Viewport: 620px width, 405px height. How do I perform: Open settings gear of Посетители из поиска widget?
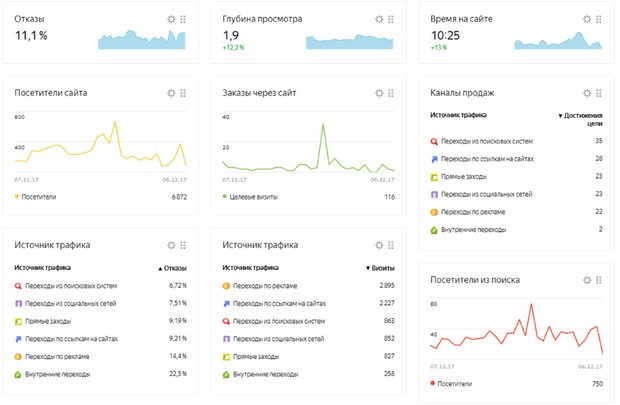tap(587, 280)
